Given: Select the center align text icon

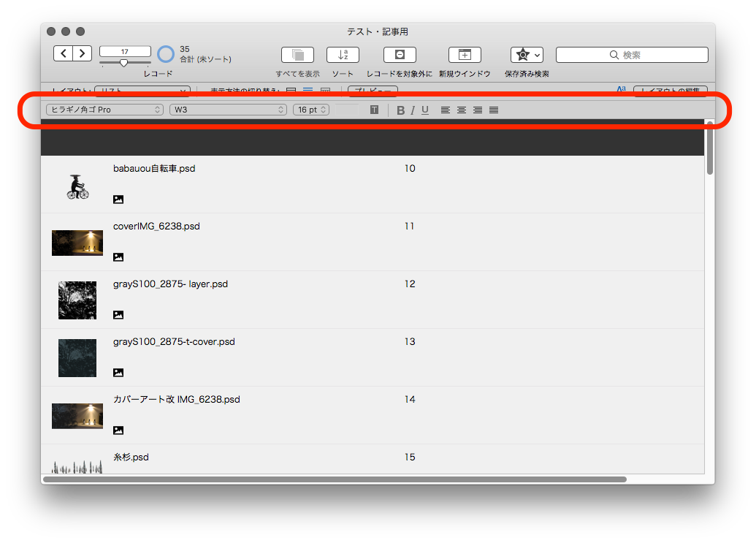Looking at the screenshot, I should pos(461,109).
